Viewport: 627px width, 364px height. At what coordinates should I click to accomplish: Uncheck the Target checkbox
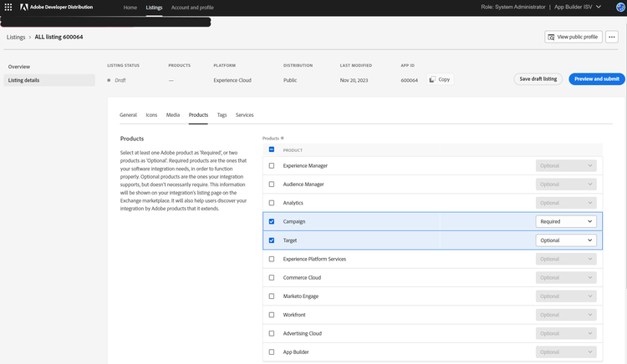point(272,240)
